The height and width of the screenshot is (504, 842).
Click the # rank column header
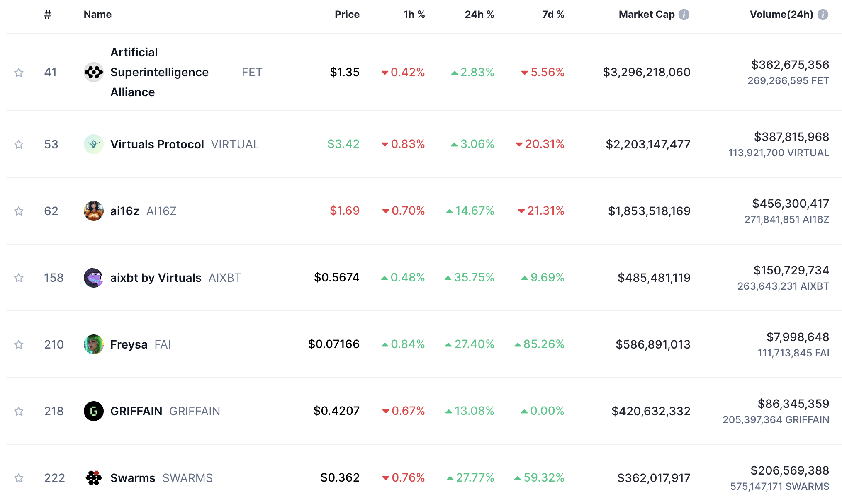click(x=47, y=14)
